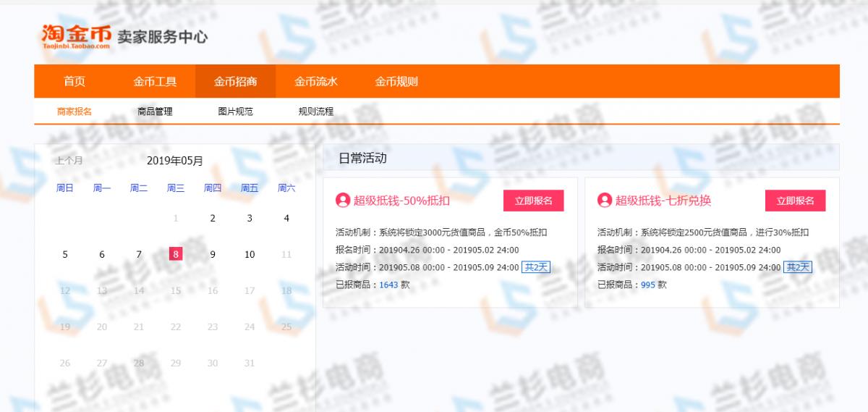Select date 9 in the calendar
Screen dimensions: 868x412
coord(213,254)
